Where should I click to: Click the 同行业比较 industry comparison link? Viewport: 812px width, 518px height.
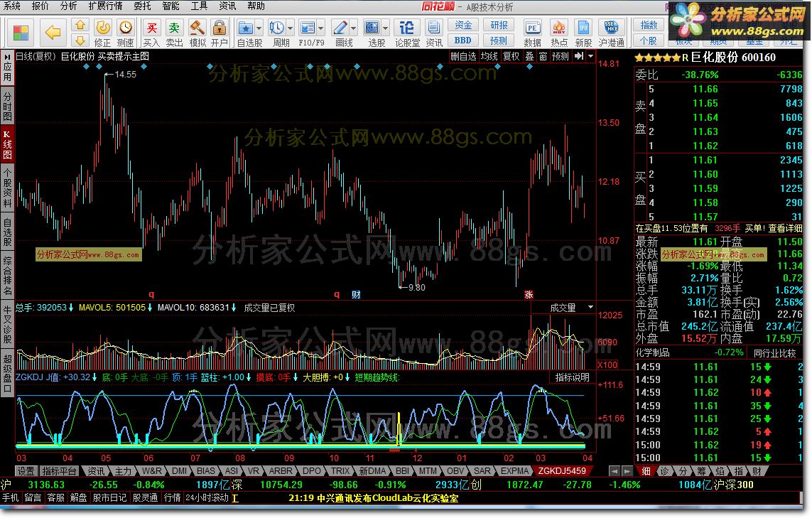point(775,352)
